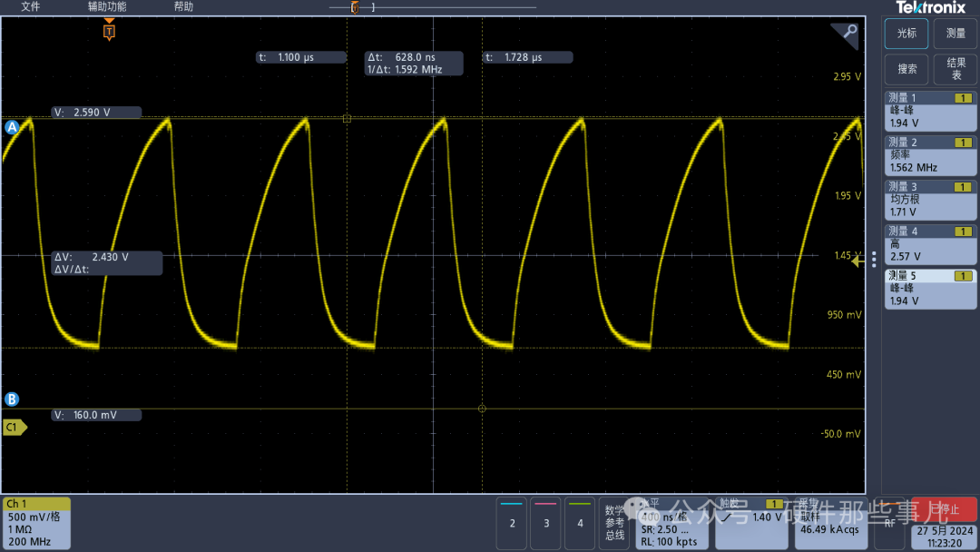980x552 pixels.
Task: Open the horizontal 400 ns/div settings badge
Action: coord(671,523)
